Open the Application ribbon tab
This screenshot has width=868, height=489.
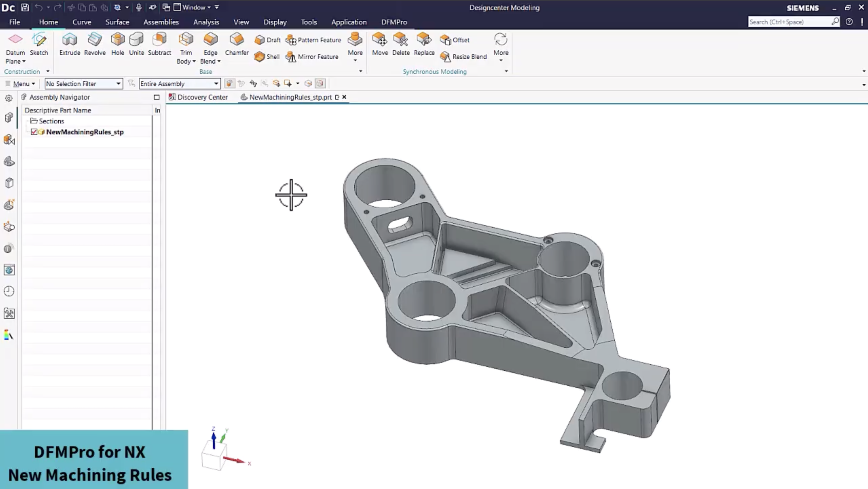pyautogui.click(x=349, y=22)
